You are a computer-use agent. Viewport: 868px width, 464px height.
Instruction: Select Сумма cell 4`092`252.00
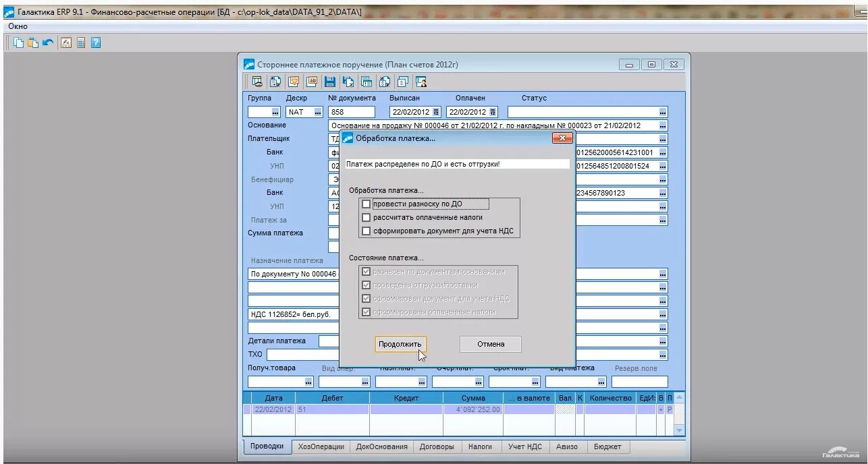tap(473, 409)
